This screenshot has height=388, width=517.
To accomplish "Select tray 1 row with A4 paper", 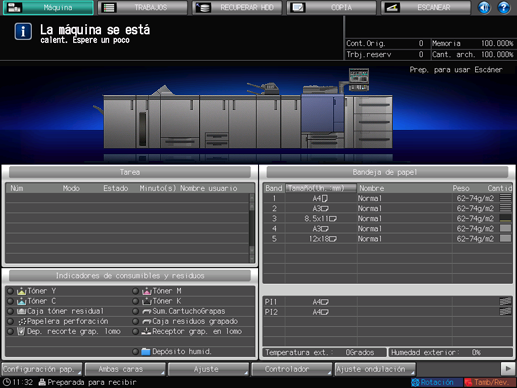I will pos(388,198).
